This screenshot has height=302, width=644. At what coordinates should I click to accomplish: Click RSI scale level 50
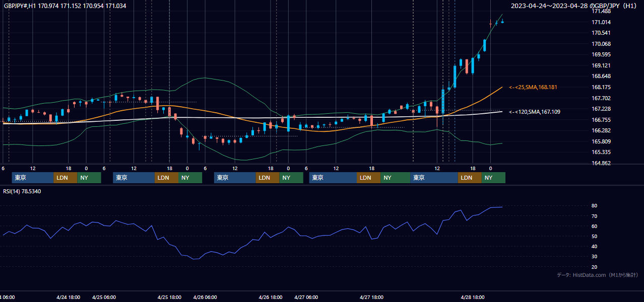pyautogui.click(x=595, y=236)
